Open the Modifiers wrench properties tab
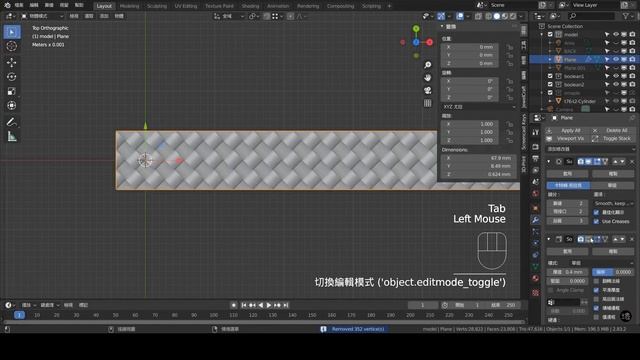The image size is (640, 360). [536, 220]
